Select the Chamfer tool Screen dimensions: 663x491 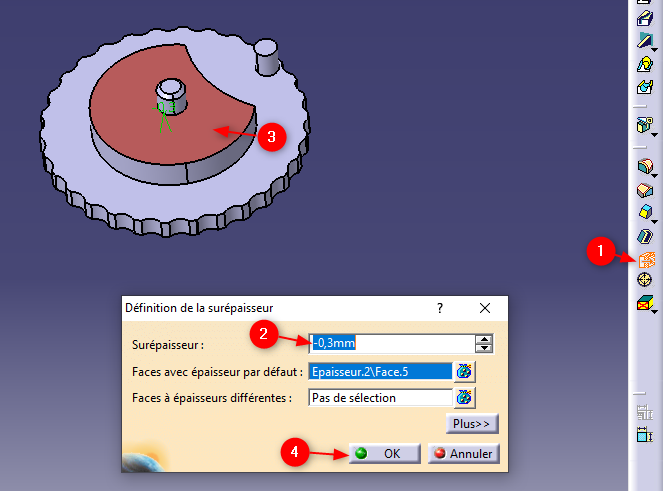645,190
